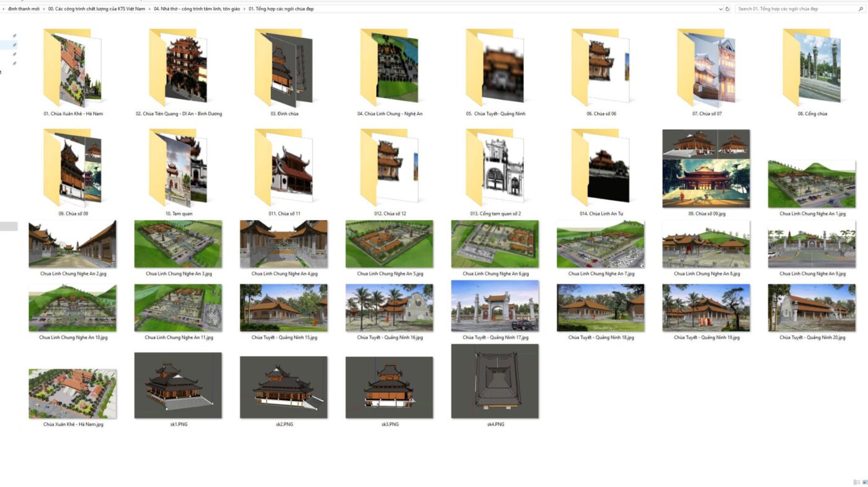The image size is (868, 487).
Task: Select the '10. Tam quan' folder
Action: (x=178, y=168)
